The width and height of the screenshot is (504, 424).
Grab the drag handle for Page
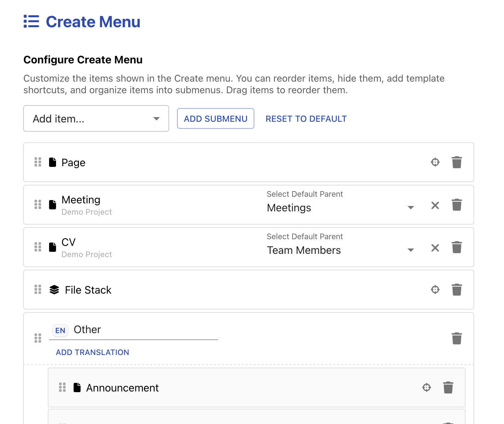point(38,162)
